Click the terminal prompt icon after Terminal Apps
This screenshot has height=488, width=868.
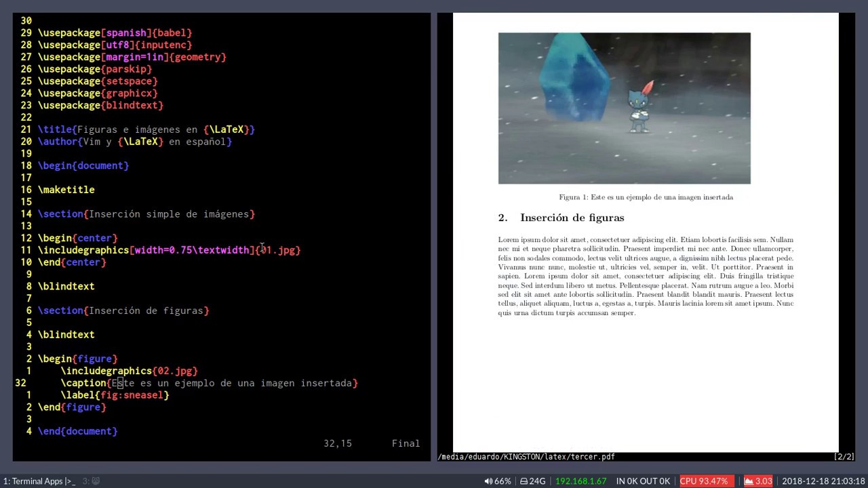(71, 481)
